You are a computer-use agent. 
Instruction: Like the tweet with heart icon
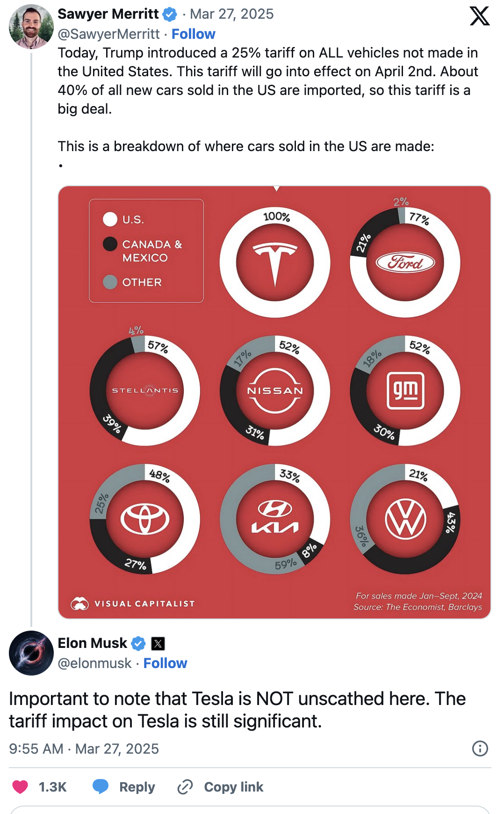[20, 787]
